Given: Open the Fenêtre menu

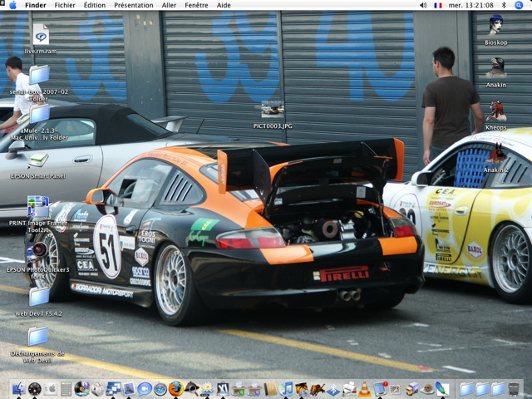Looking at the screenshot, I should click(x=196, y=5).
